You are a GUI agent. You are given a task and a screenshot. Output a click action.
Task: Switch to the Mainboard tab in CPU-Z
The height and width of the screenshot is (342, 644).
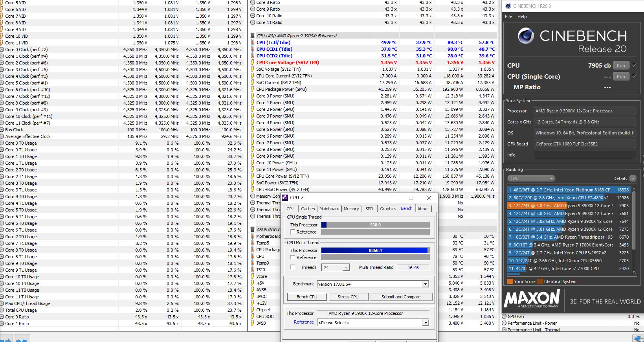329,209
